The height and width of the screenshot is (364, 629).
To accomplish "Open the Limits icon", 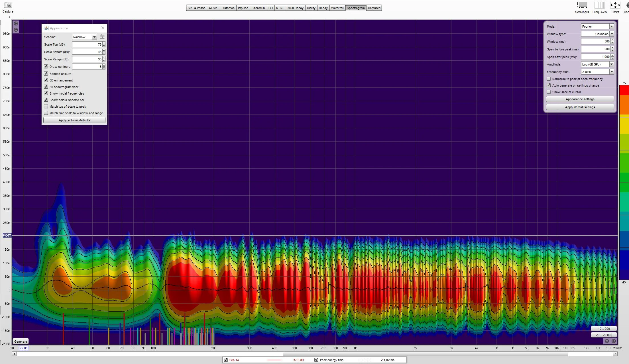I will [615, 5].
